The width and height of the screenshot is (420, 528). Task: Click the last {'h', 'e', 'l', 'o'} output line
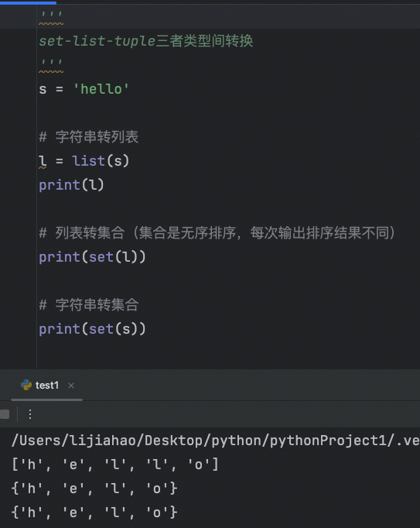(94, 513)
